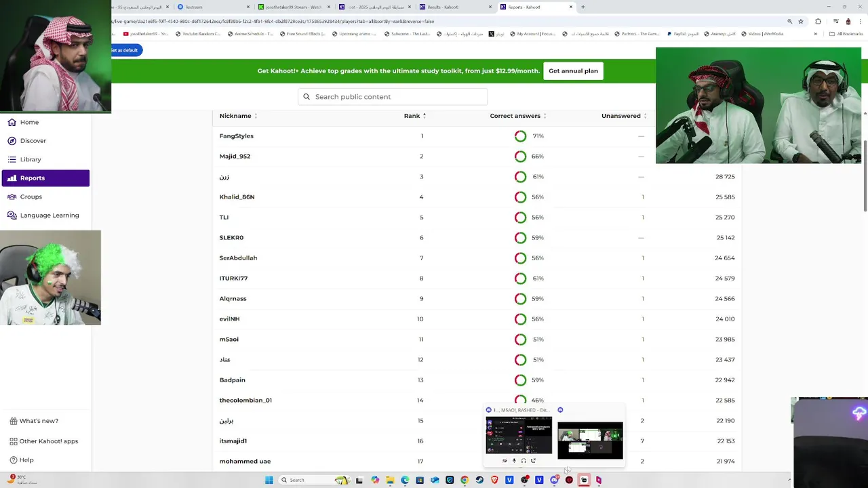Click the search magnifier in Kahoot search box
The height and width of the screenshot is (488, 868).
(x=307, y=97)
